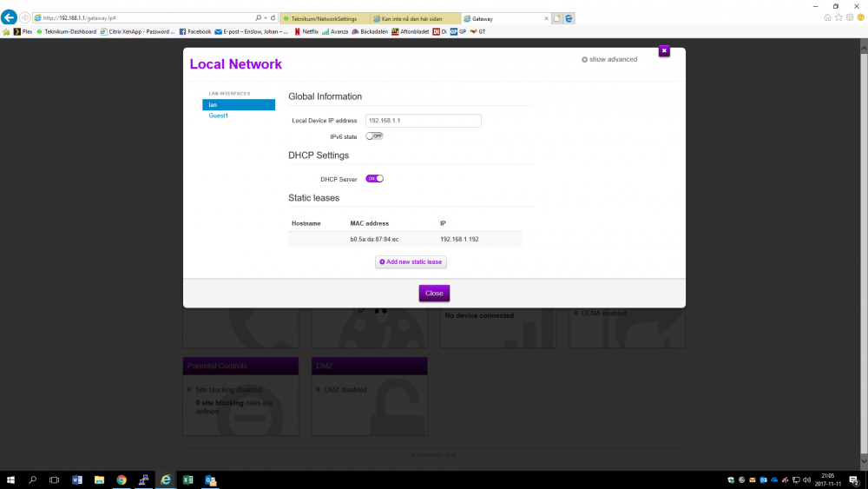Switch to Teknikum/NetworkSettings tab
The width and height of the screenshot is (868, 489).
(x=325, y=18)
